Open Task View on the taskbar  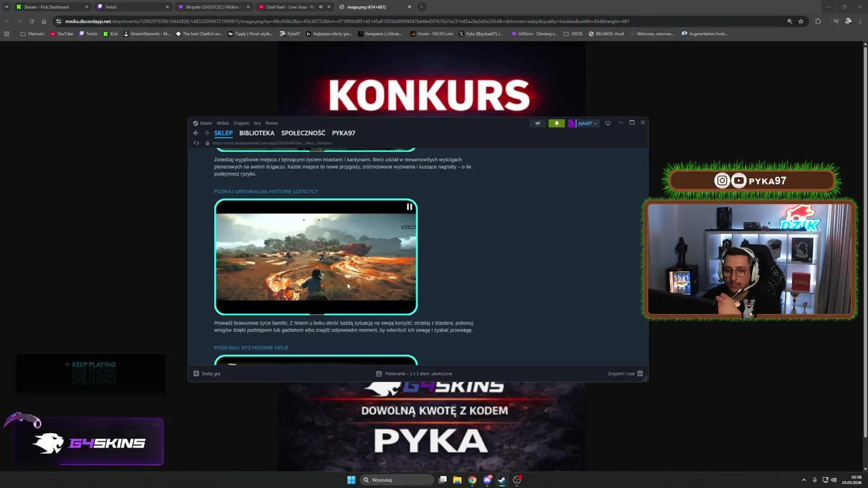point(443,480)
